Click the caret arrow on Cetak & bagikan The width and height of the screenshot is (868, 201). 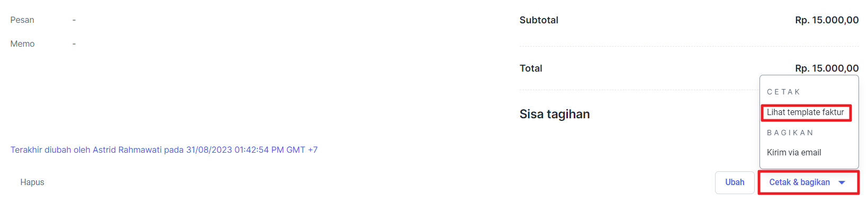tap(842, 182)
